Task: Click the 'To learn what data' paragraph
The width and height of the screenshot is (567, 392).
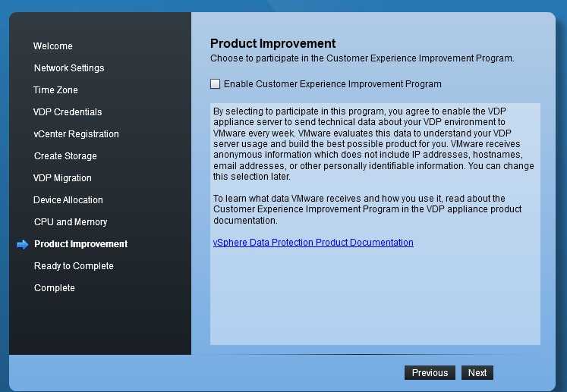Action: coord(367,209)
